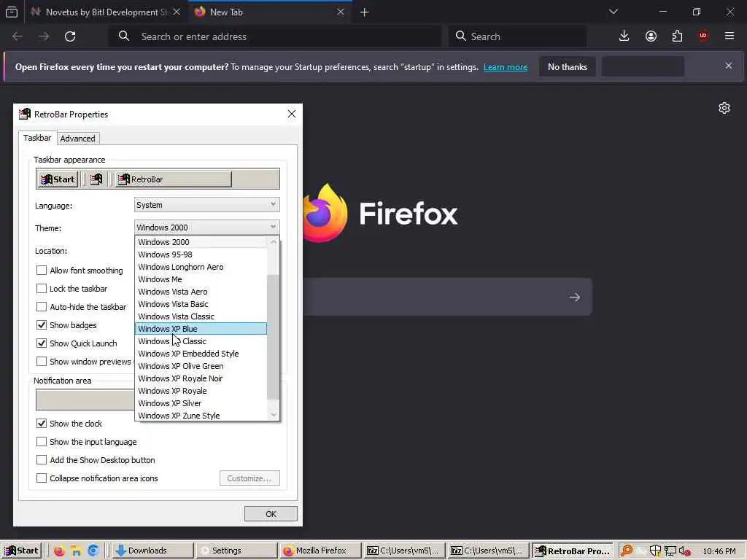Image resolution: width=747 pixels, height=560 pixels.
Task: Close the Novetus tab
Action: click(177, 12)
